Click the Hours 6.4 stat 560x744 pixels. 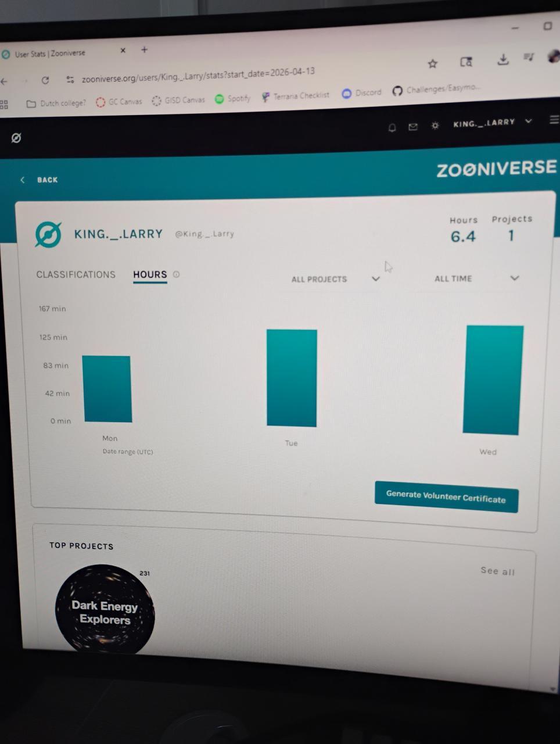(464, 230)
